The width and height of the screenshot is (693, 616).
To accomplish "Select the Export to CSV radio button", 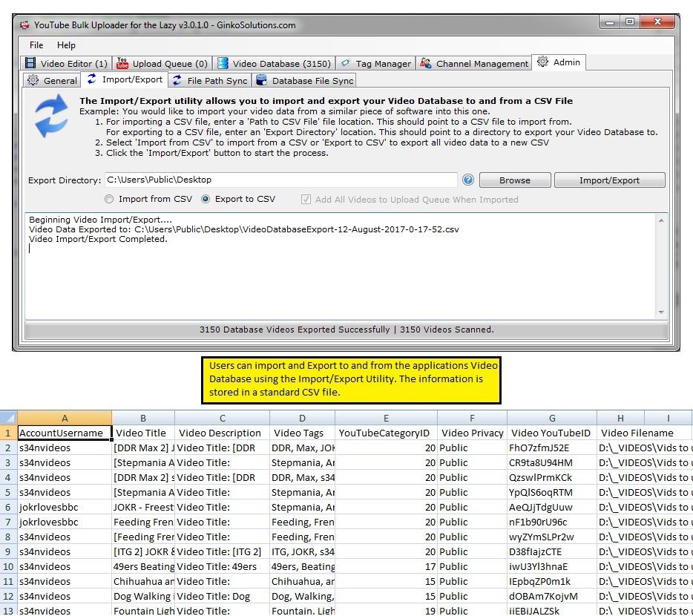I will point(206,199).
